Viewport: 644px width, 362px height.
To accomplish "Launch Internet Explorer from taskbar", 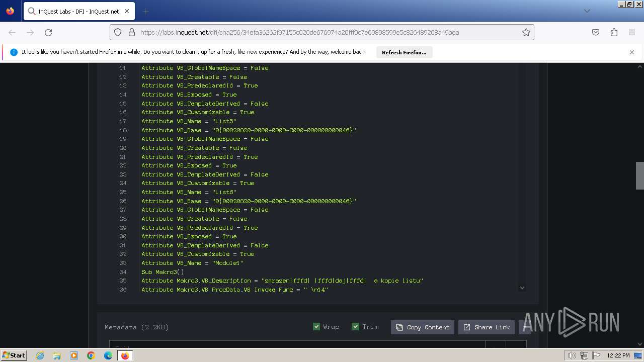I will pos(40,355).
